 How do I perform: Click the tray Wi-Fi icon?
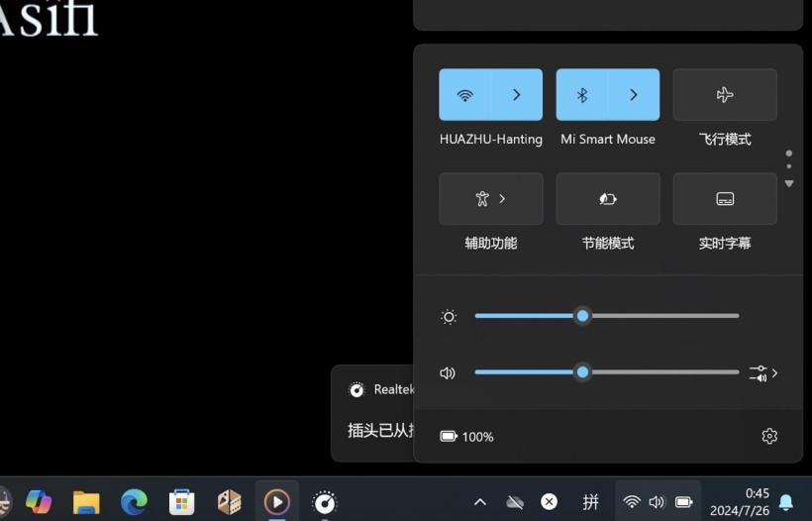pyautogui.click(x=632, y=502)
